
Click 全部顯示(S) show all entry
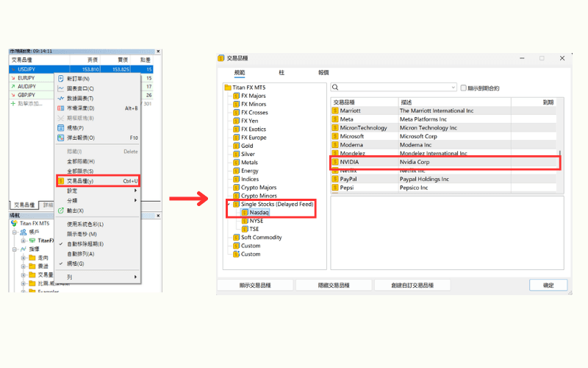coord(98,171)
